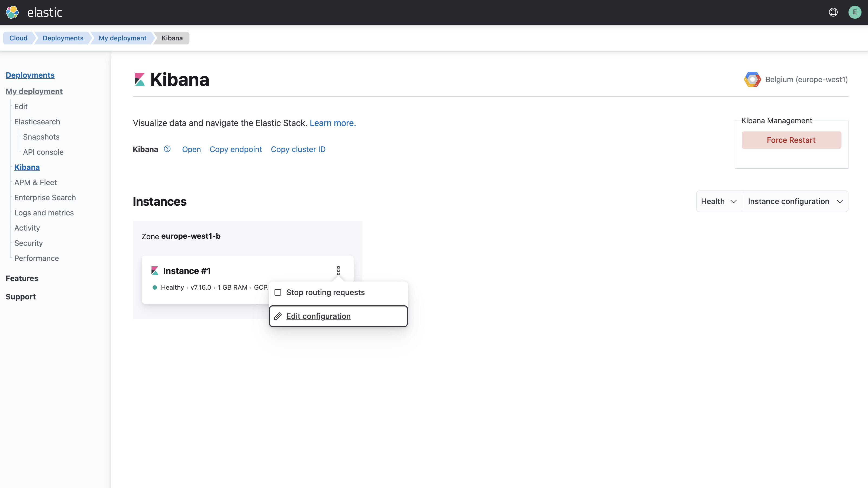Click the v7.16.0 version text
Image resolution: width=868 pixels, height=488 pixels.
click(x=201, y=287)
